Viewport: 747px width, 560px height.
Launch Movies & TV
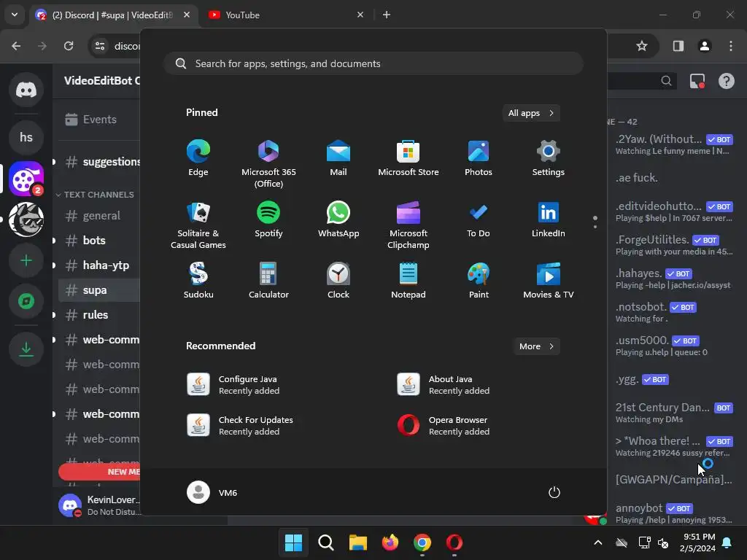549,281
